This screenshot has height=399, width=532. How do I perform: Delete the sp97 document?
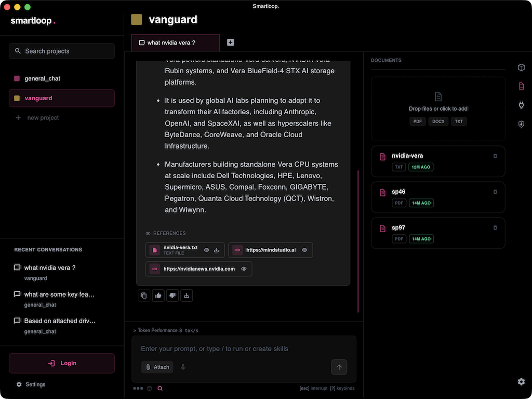click(495, 228)
